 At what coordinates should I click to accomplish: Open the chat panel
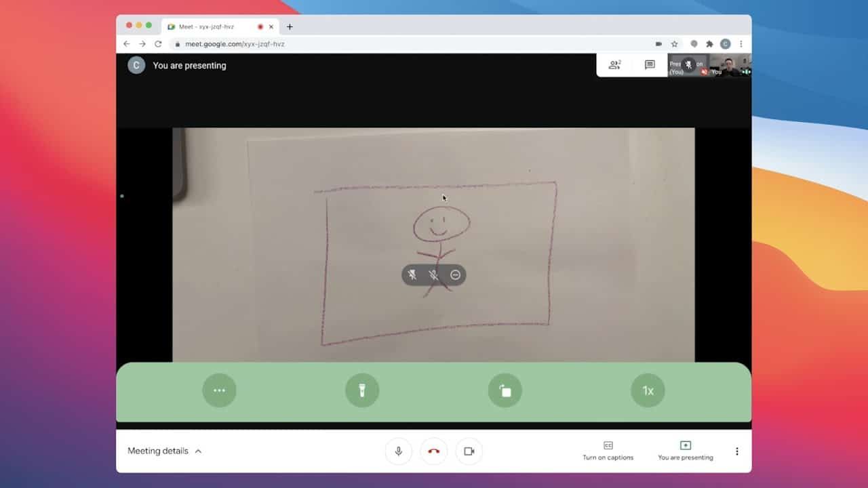[x=650, y=65]
